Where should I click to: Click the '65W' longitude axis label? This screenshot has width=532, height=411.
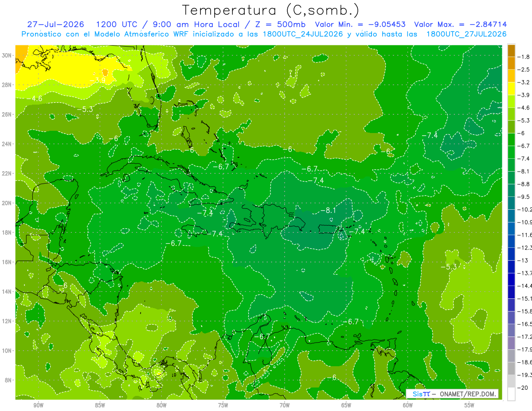(346, 405)
